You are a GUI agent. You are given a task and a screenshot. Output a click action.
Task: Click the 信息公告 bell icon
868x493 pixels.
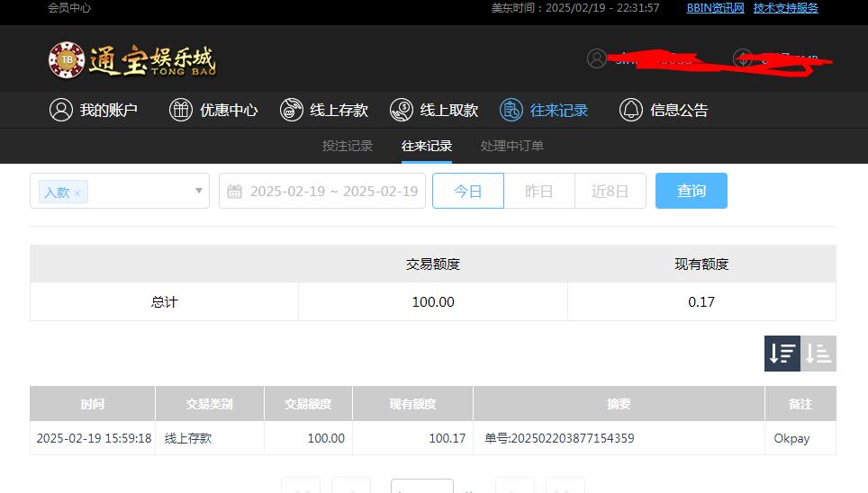click(x=631, y=110)
